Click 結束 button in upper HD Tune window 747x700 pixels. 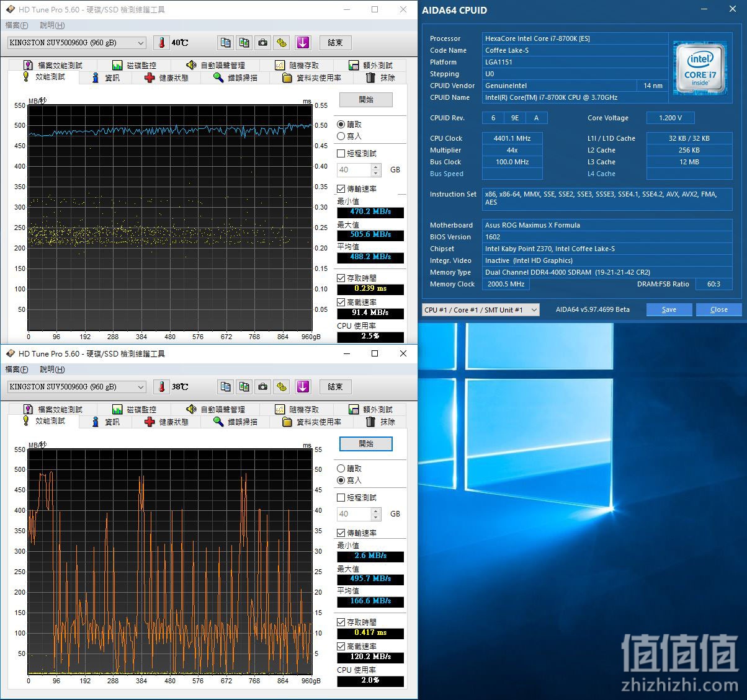tap(335, 43)
